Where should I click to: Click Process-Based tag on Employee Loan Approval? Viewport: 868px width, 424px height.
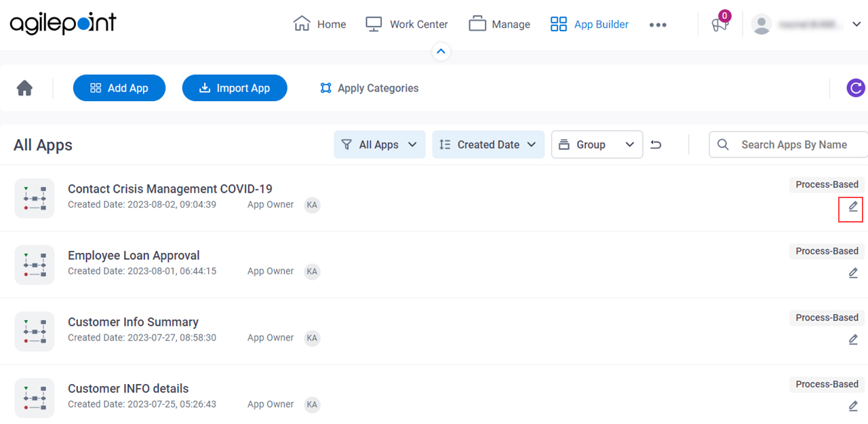tap(827, 251)
